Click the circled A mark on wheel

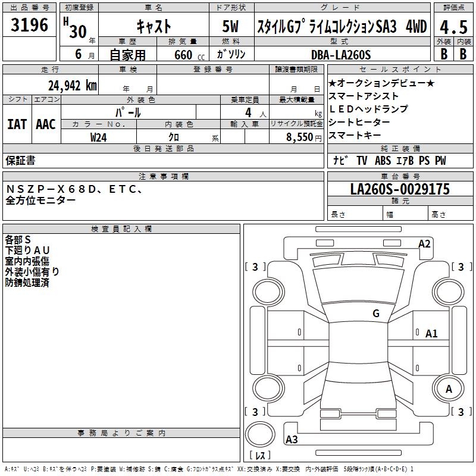[449, 389]
